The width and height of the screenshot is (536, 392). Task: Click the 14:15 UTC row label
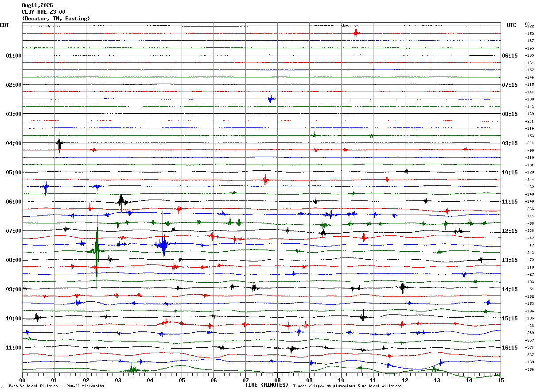point(510,289)
